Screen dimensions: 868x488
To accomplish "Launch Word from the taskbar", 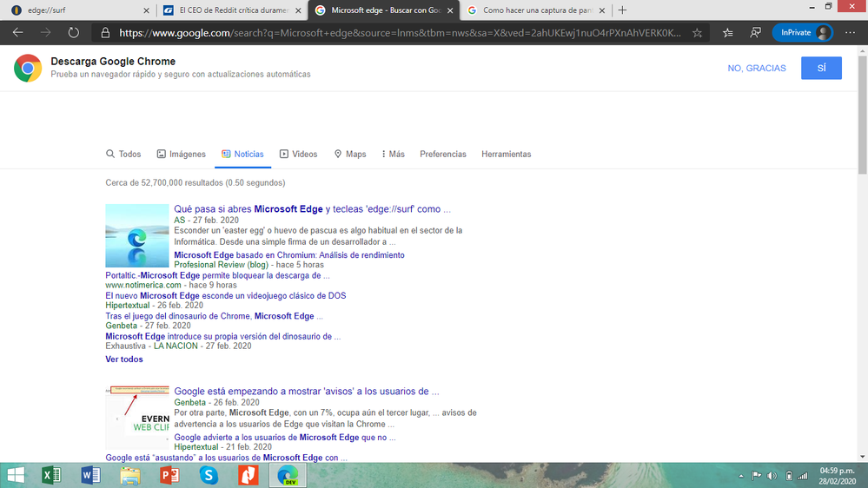I will (90, 475).
